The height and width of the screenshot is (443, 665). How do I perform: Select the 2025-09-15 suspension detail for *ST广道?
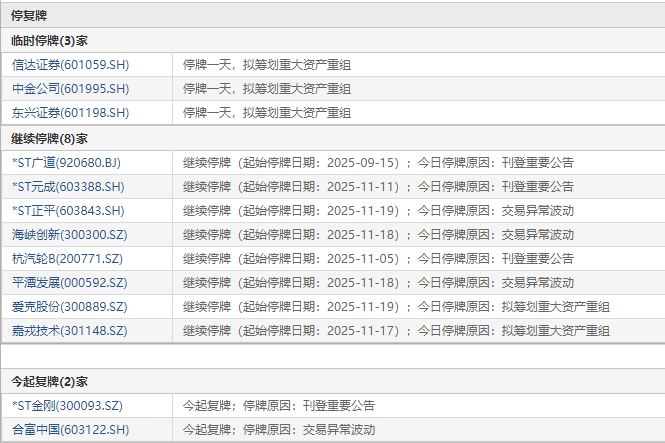click(378, 163)
